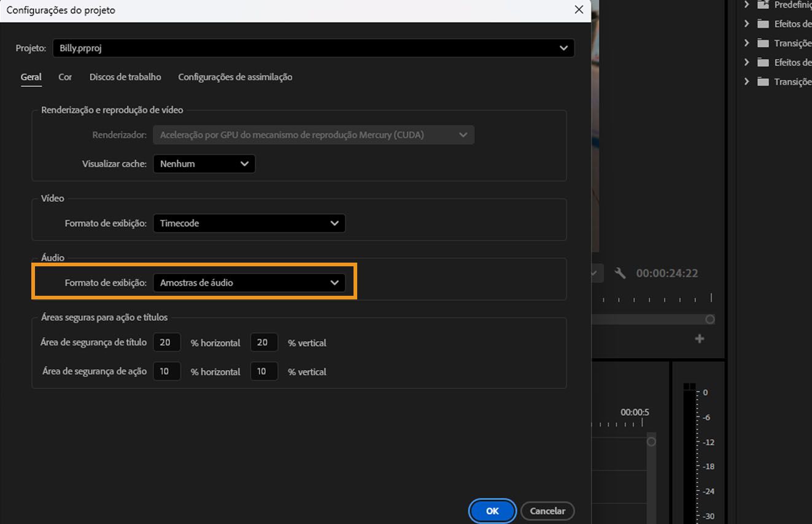Click the 00:00:24:22 timecode display
Viewport: 812px width, 524px height.
coord(667,273)
